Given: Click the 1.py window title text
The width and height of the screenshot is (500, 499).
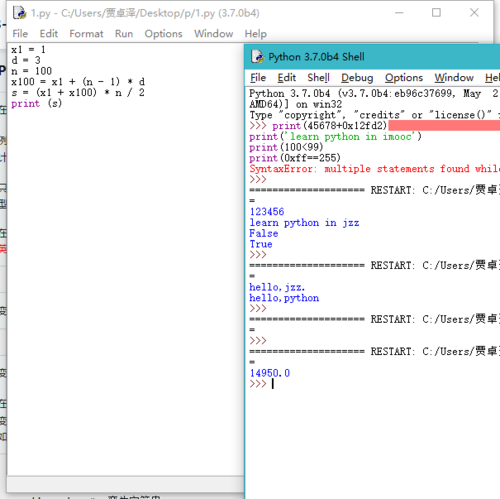Looking at the screenshot, I should pos(145,13).
